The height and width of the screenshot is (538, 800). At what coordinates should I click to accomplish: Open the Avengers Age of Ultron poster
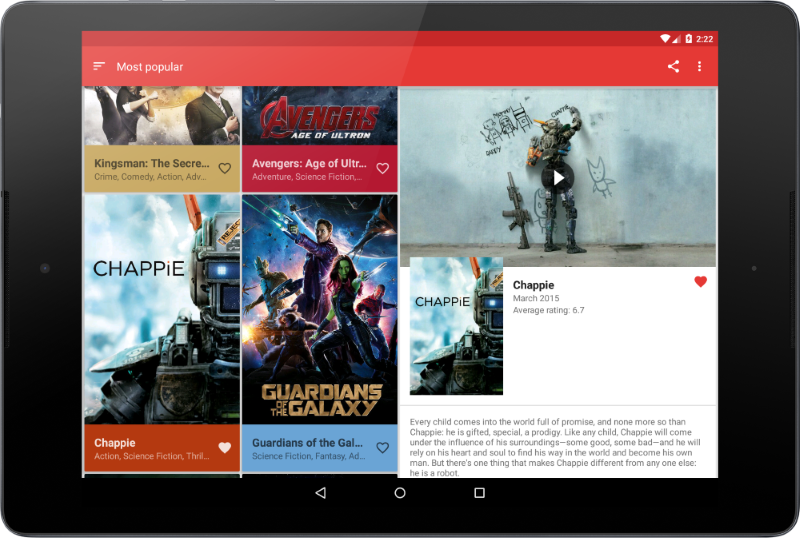coord(320,116)
